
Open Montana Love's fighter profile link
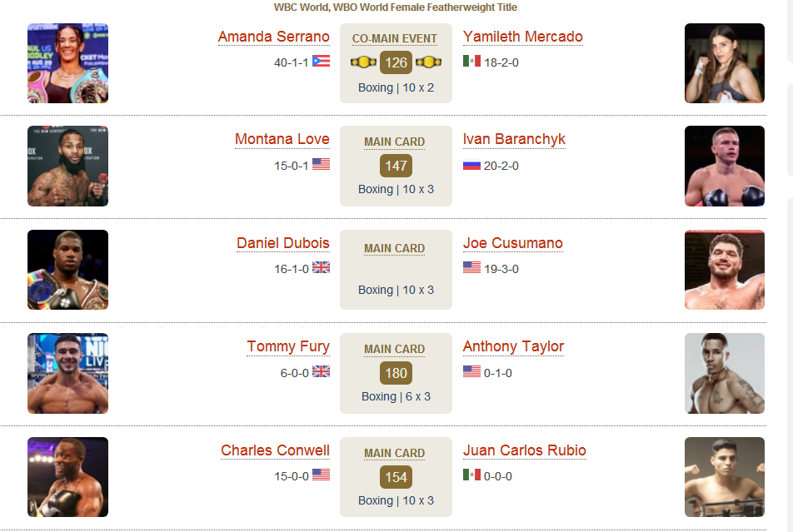[282, 139]
